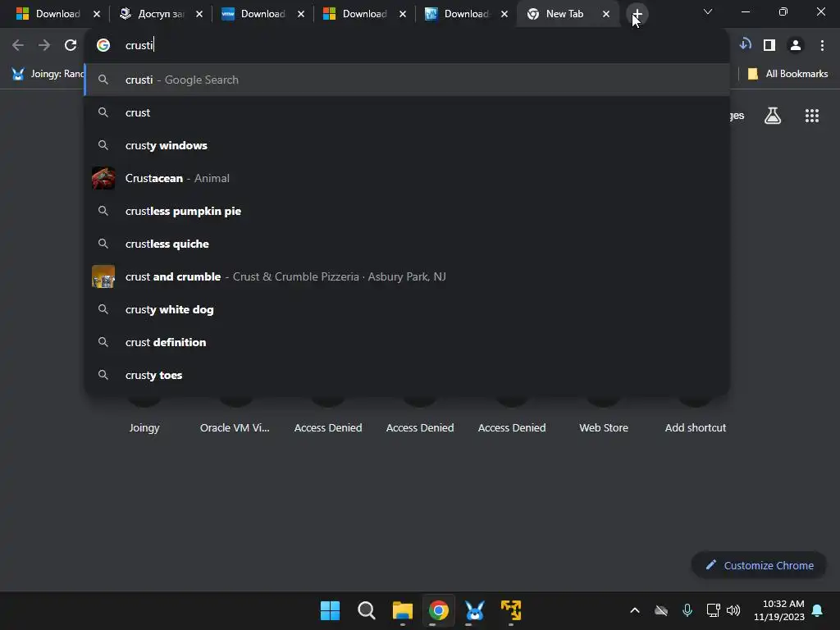Viewport: 840px width, 630px height.
Task: Open the profile avatar button
Action: 796,45
